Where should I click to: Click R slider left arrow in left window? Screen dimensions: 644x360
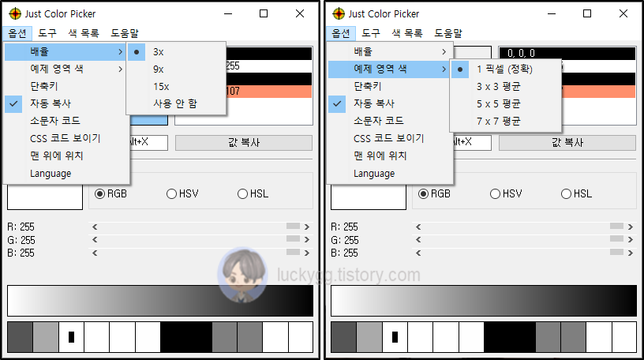tap(95, 227)
